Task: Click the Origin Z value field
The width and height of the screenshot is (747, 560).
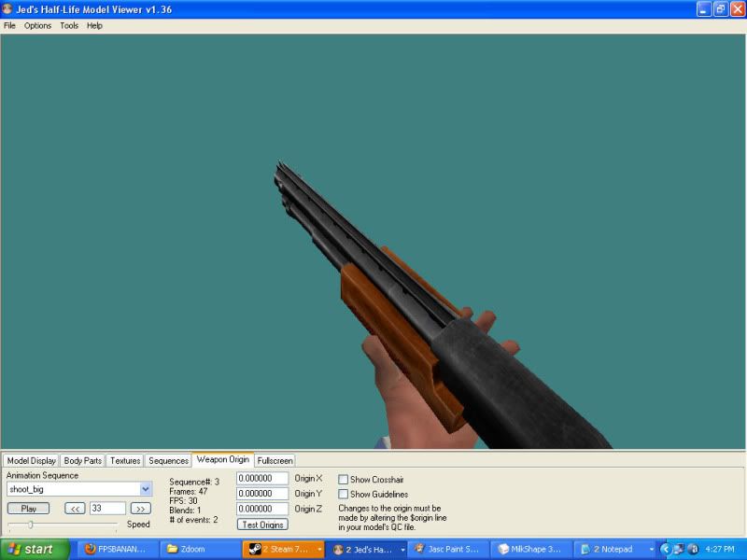Action: point(262,509)
